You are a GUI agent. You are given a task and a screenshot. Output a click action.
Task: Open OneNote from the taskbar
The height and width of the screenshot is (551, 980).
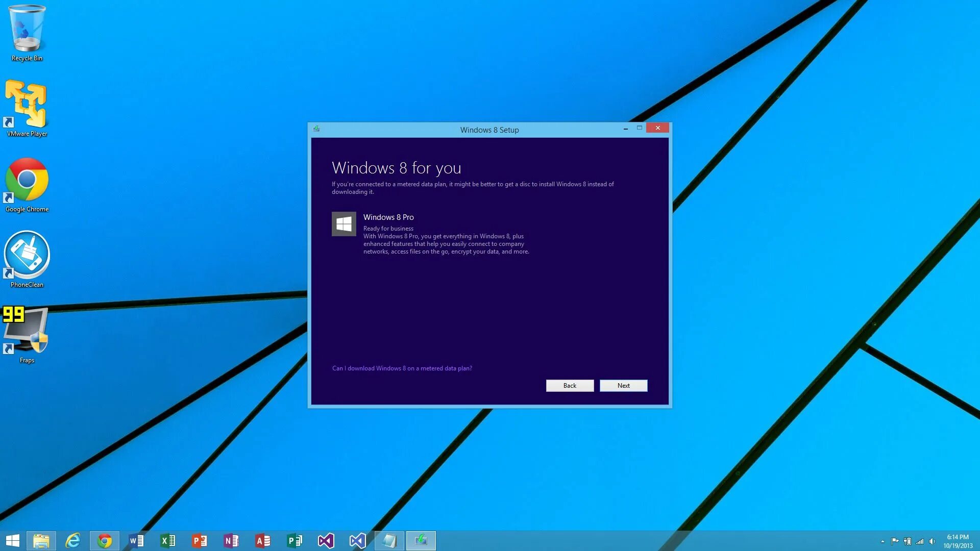point(231,541)
